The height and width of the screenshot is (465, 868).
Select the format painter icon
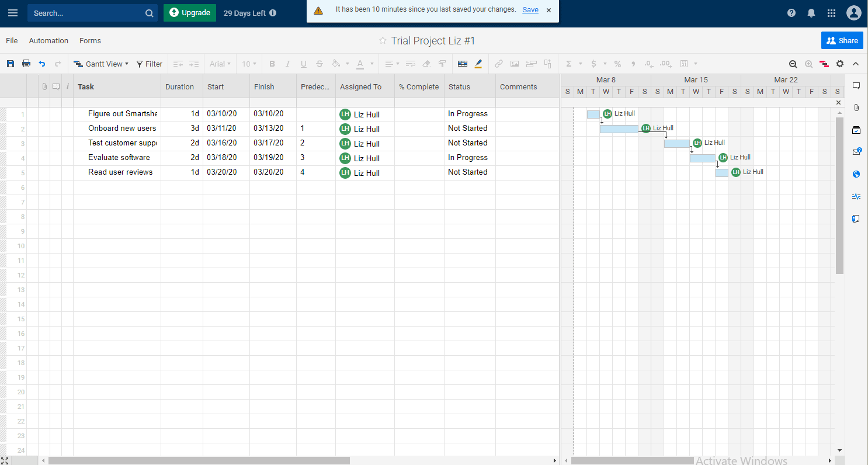coord(442,64)
